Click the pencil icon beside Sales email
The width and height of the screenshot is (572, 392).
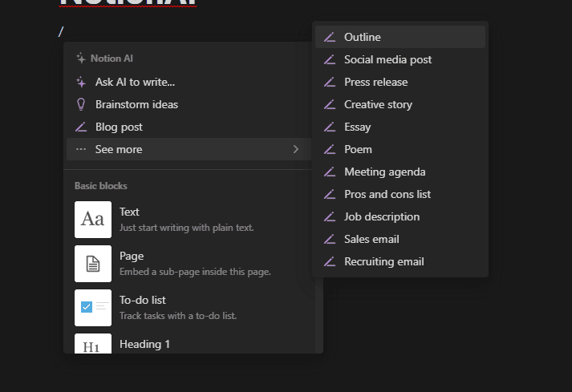tap(330, 239)
